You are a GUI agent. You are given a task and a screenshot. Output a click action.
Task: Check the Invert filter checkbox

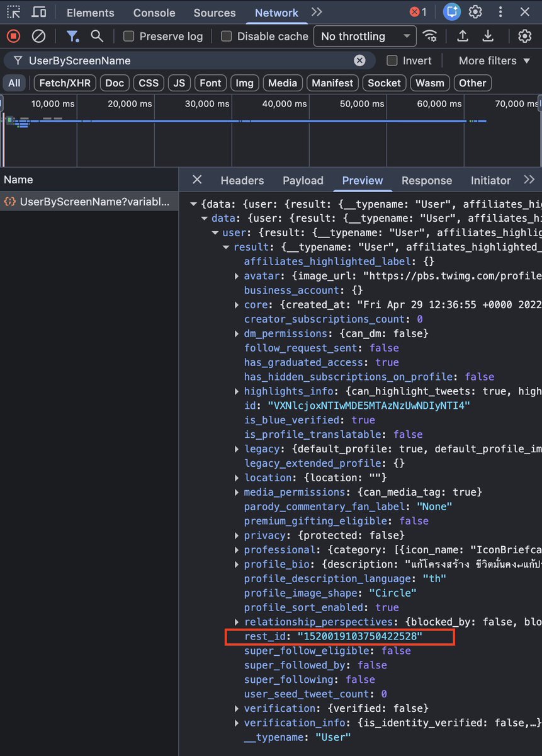pos(392,60)
